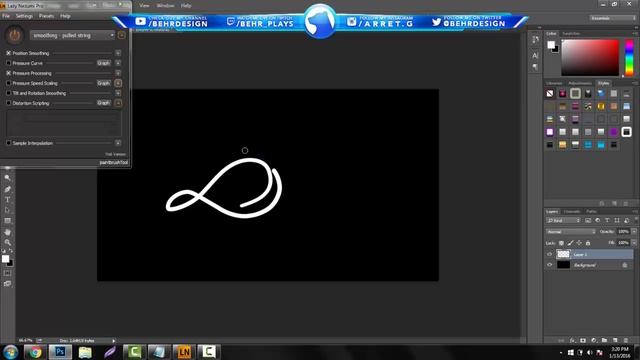Click the foreground color swatch in toolbar
The width and height of the screenshot is (640, 360).
coord(5,259)
